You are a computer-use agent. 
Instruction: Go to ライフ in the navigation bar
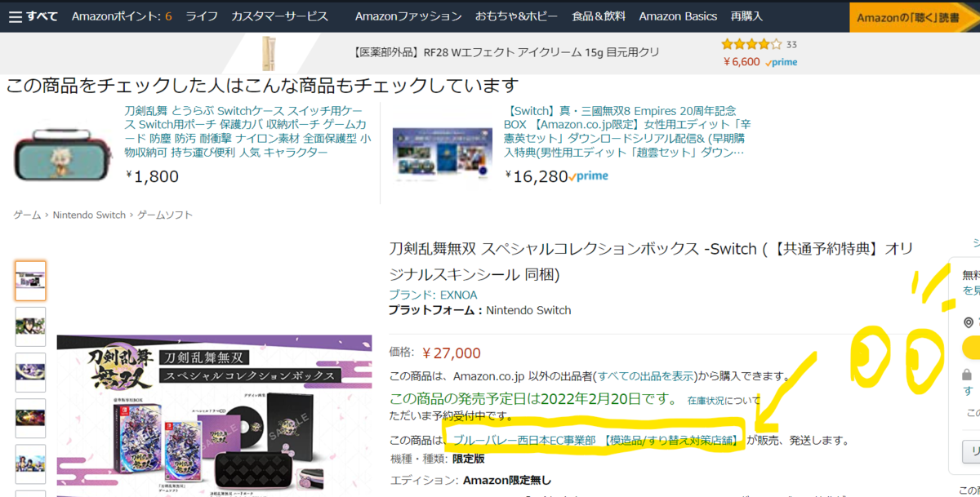202,16
